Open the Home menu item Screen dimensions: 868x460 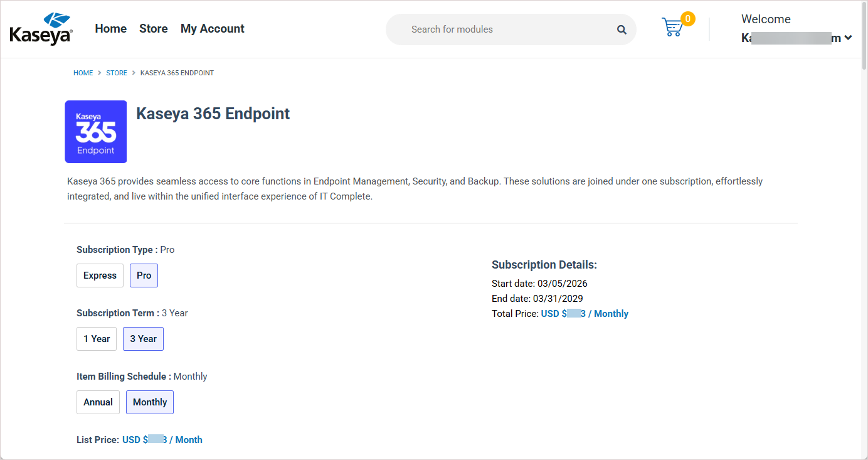tap(110, 29)
